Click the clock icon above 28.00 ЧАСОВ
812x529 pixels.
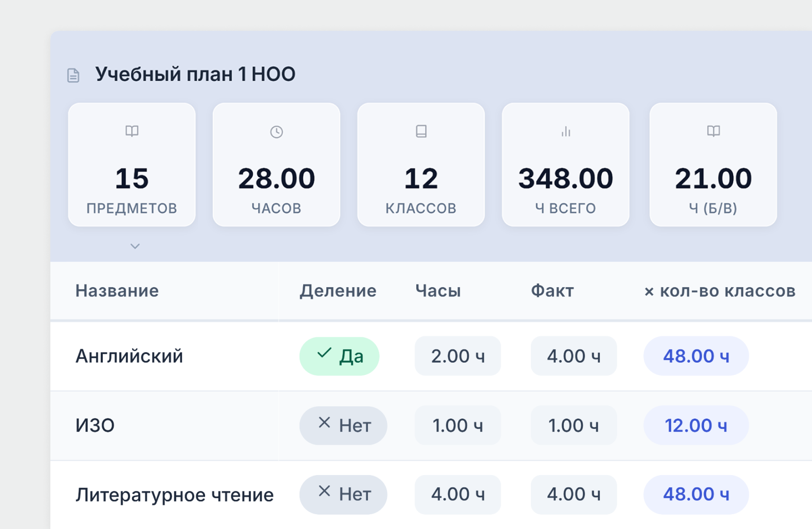(x=276, y=132)
